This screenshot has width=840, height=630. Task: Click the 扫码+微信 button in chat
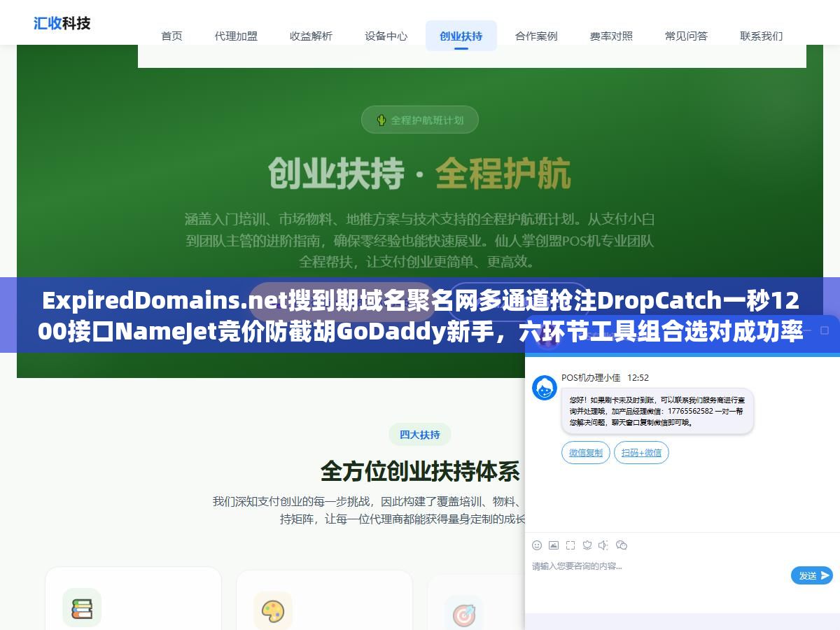pos(641,453)
